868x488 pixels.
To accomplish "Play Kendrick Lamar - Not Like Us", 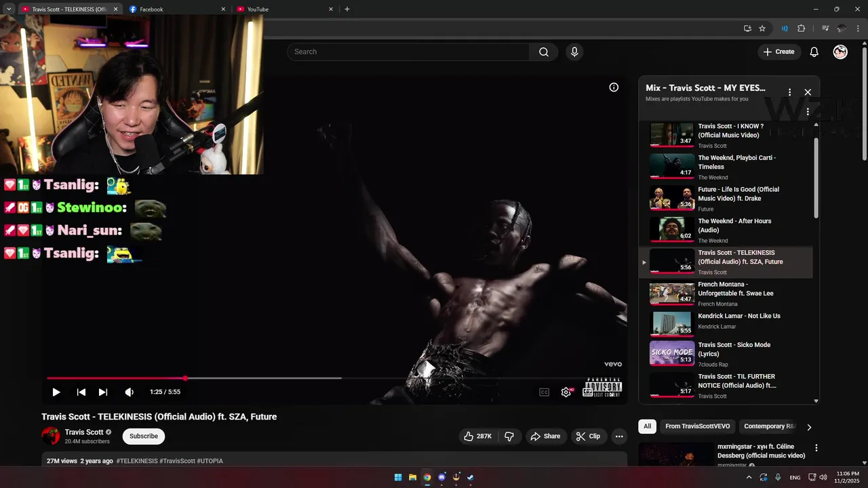I will [726, 323].
